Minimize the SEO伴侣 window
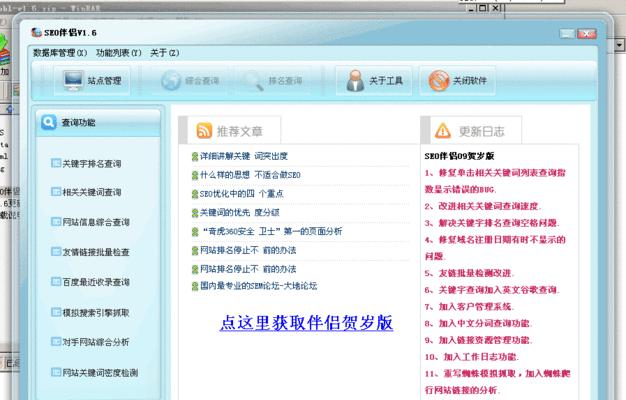 [x=567, y=34]
